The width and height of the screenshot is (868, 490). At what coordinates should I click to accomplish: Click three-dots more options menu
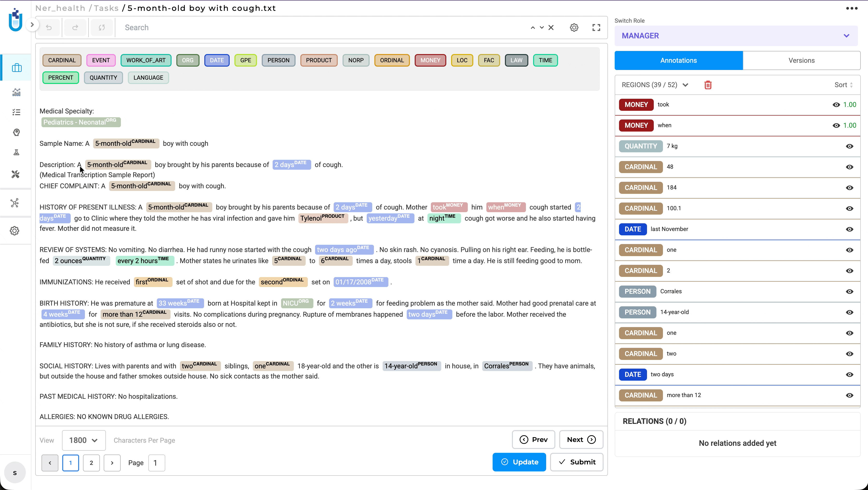[x=852, y=8]
